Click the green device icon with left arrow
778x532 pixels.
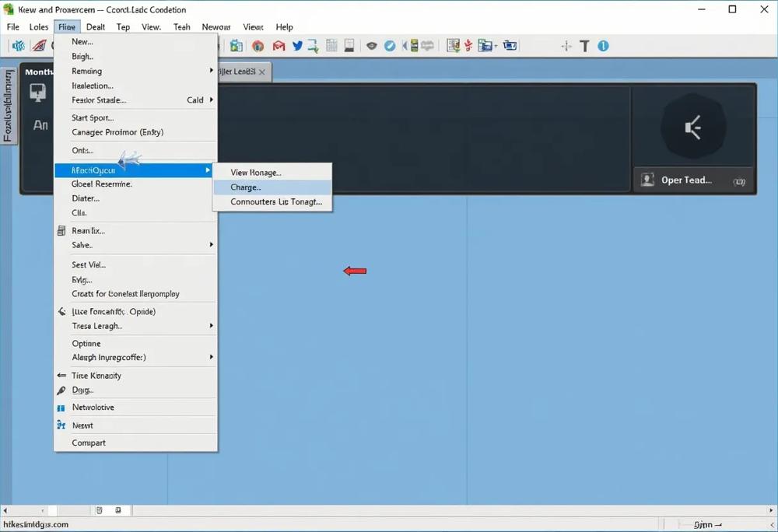[x=411, y=46]
